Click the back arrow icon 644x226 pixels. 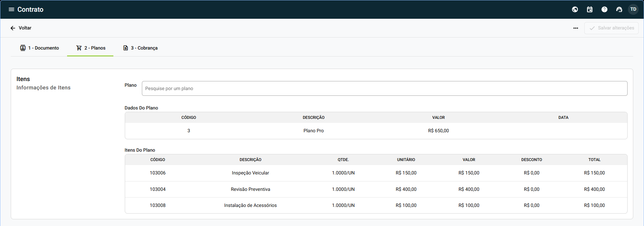tap(13, 28)
